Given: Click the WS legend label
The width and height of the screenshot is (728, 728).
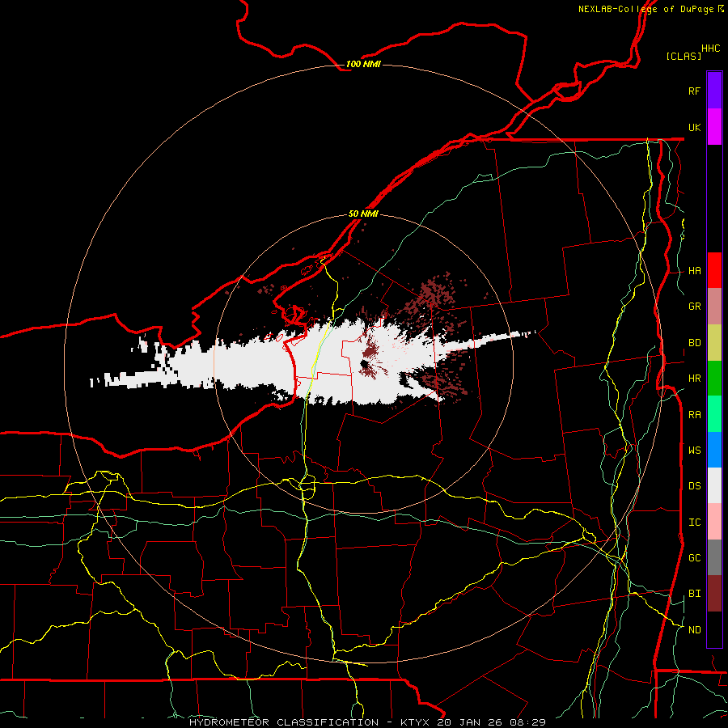Looking at the screenshot, I should [694, 450].
